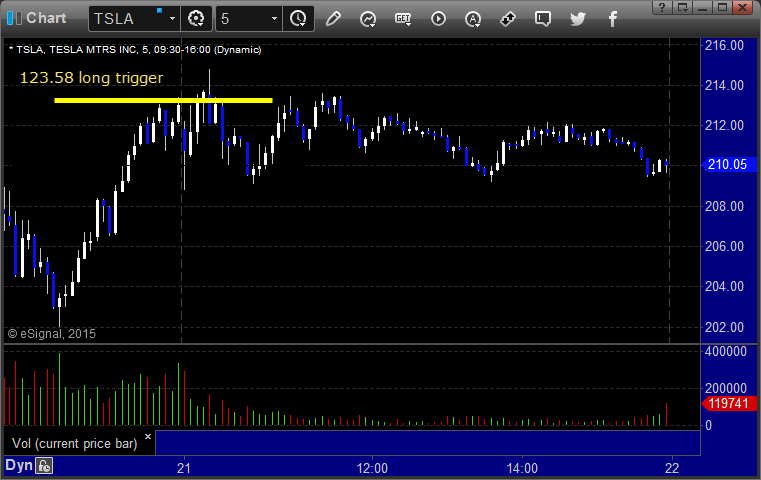The width and height of the screenshot is (761, 480).
Task: Select the Vol (current price bar) label
Action: [75, 444]
